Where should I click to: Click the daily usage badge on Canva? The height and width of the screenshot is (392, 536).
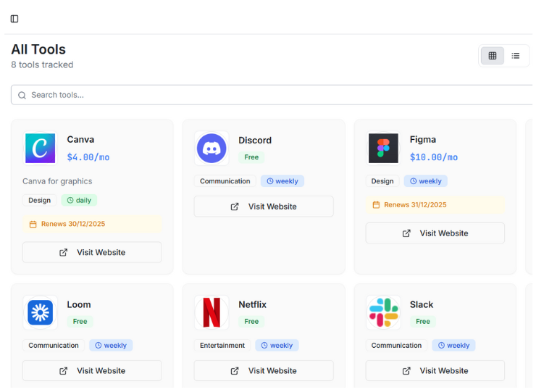79,200
